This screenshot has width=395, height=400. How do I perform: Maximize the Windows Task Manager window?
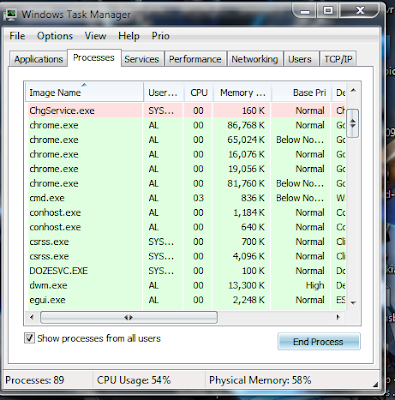click(x=328, y=11)
